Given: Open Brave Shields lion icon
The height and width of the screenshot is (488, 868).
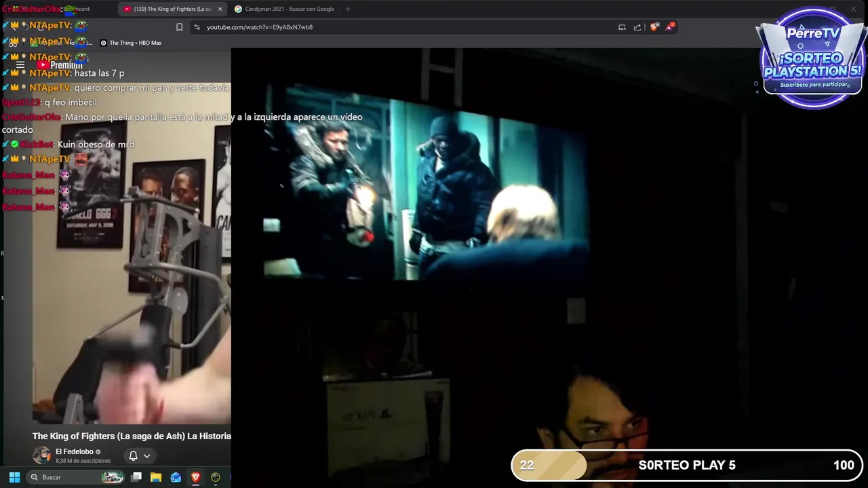Looking at the screenshot, I should click(654, 27).
